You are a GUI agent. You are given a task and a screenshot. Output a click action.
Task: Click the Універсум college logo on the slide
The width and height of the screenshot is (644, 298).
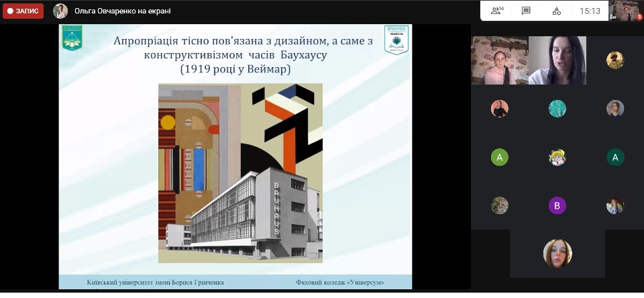coord(396,40)
